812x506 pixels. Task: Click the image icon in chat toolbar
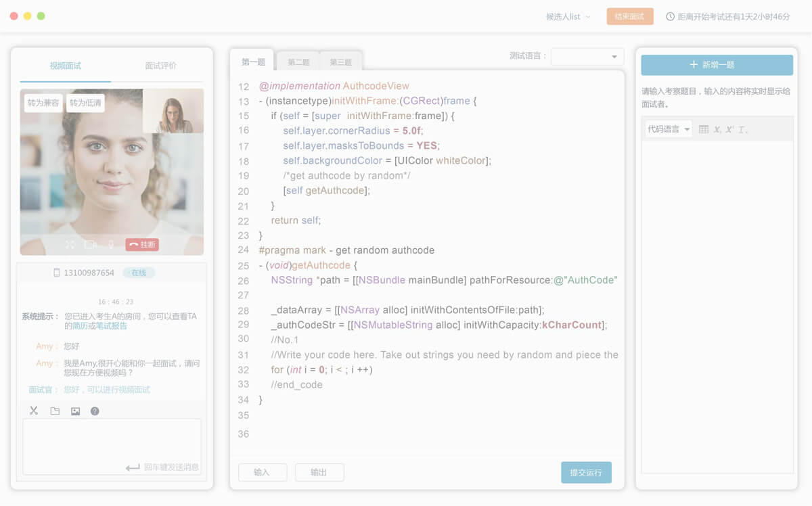(75, 411)
